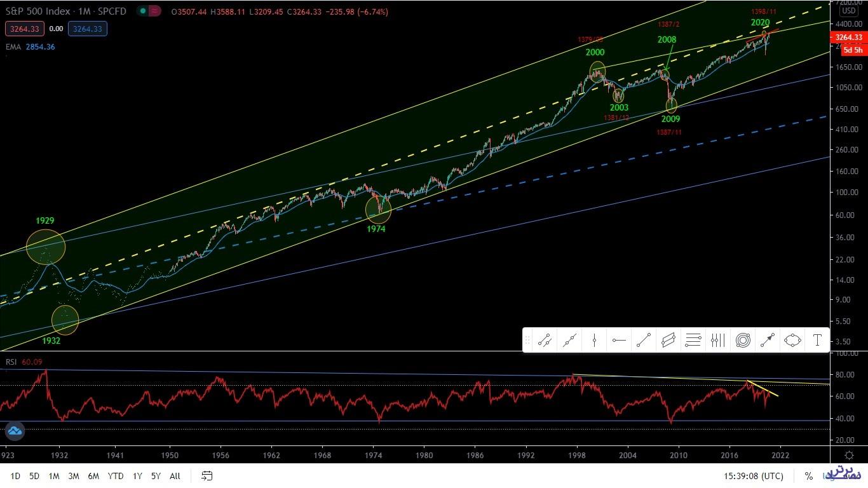The width and height of the screenshot is (868, 488).
Task: Pick the Text annotation tool
Action: pos(817,341)
